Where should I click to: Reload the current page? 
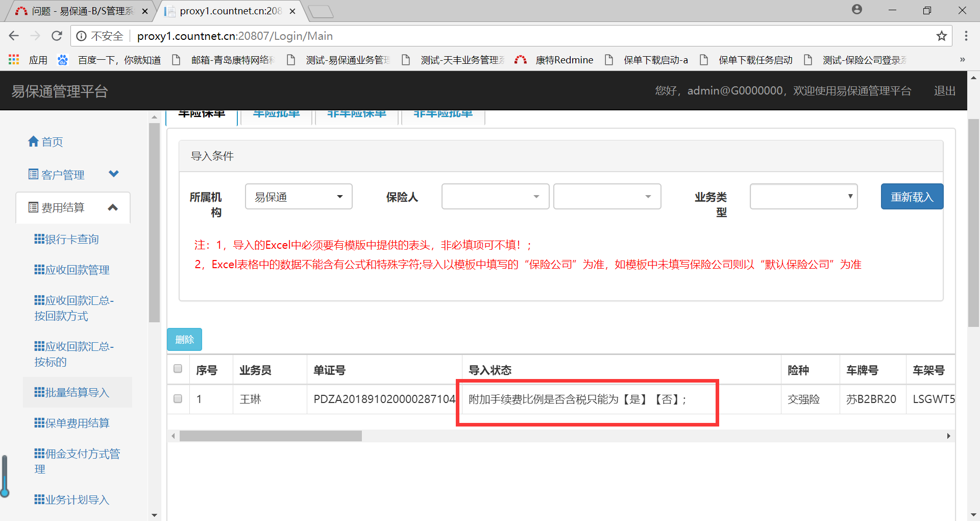57,36
